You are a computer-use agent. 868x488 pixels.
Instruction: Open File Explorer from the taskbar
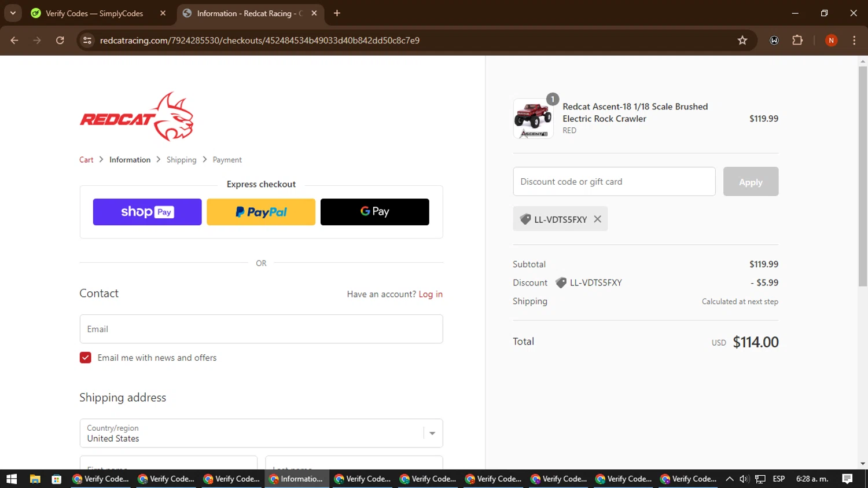35,479
